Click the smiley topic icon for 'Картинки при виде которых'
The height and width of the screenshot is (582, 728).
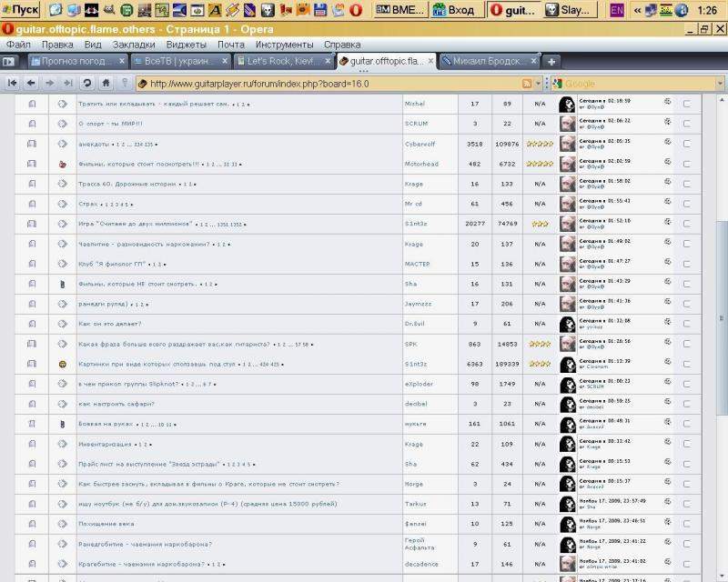click(63, 365)
